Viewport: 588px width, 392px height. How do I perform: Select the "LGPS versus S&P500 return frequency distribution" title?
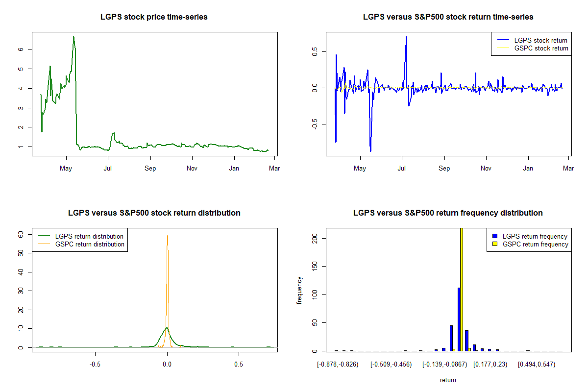pyautogui.click(x=448, y=213)
